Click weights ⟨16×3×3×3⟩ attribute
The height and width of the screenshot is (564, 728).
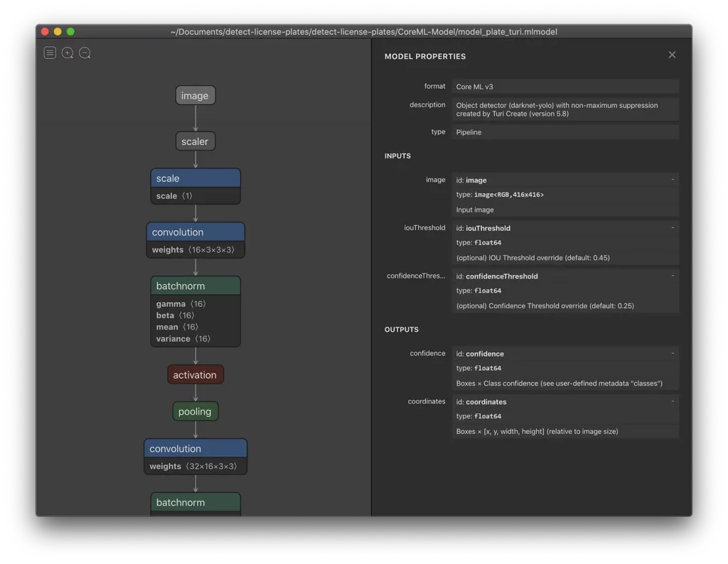point(193,249)
